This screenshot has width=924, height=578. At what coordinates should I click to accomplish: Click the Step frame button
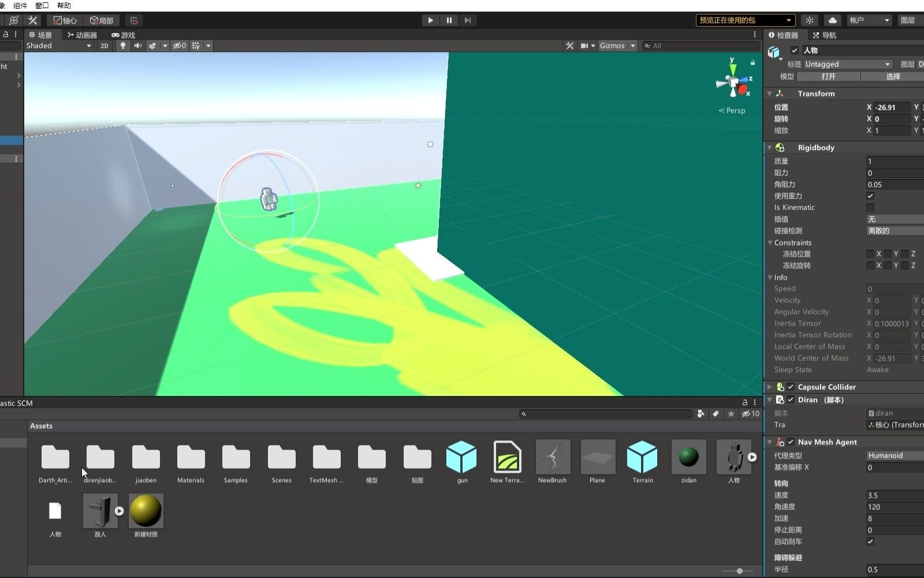[x=468, y=20]
